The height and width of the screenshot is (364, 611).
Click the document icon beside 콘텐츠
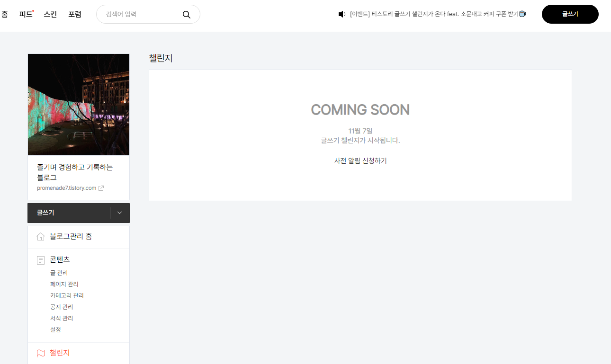[41, 260]
